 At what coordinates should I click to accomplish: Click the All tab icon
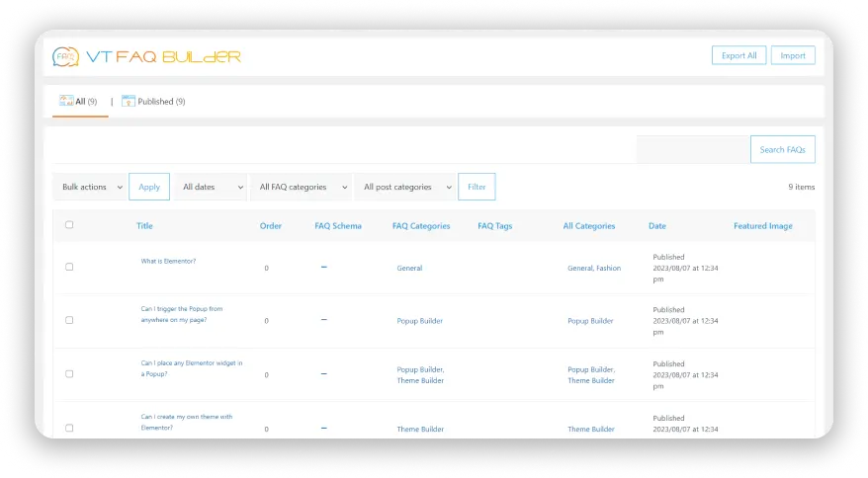coord(66,101)
